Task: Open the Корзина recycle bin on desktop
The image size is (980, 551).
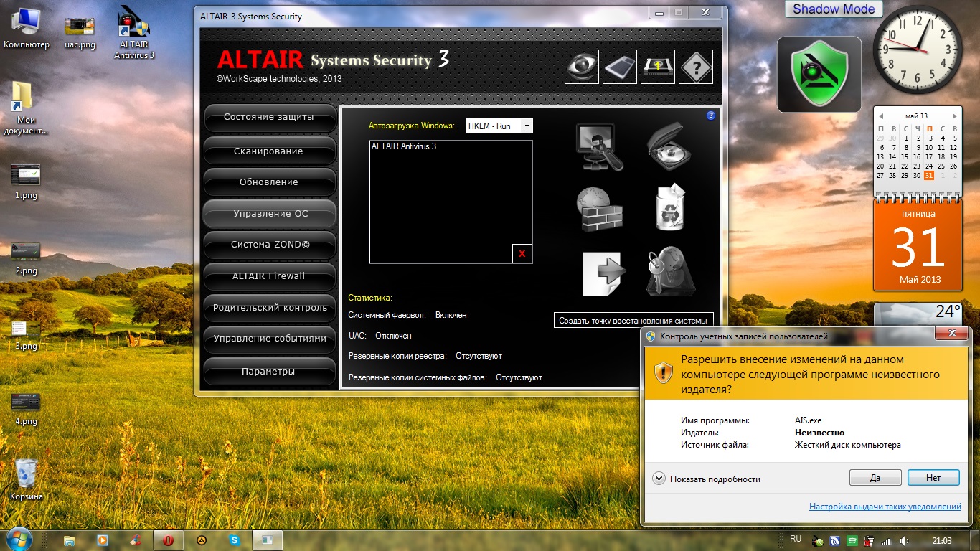Action: point(27,480)
